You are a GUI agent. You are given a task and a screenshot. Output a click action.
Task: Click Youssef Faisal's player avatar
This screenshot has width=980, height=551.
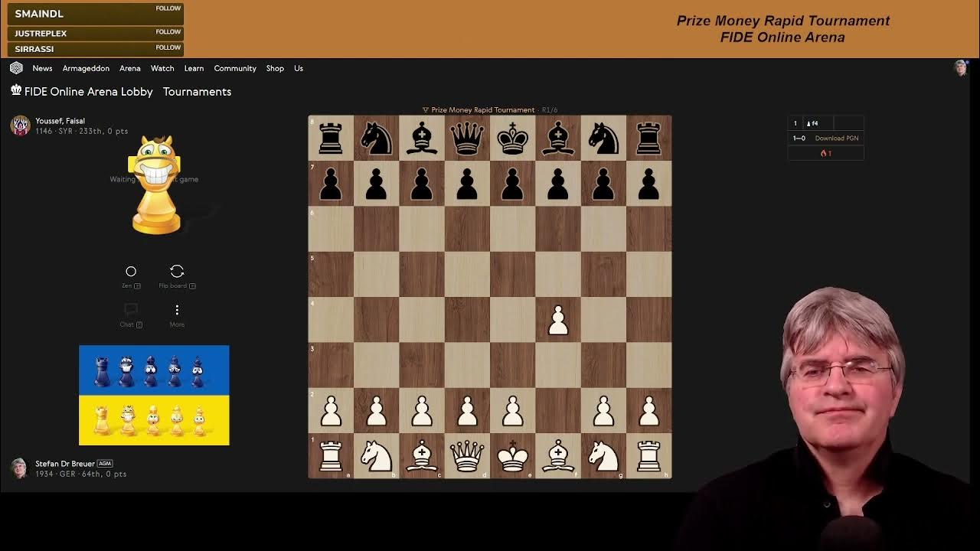point(21,126)
